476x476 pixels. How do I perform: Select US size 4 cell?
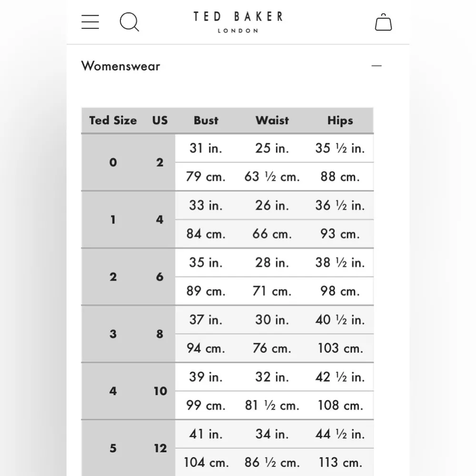coord(160,219)
